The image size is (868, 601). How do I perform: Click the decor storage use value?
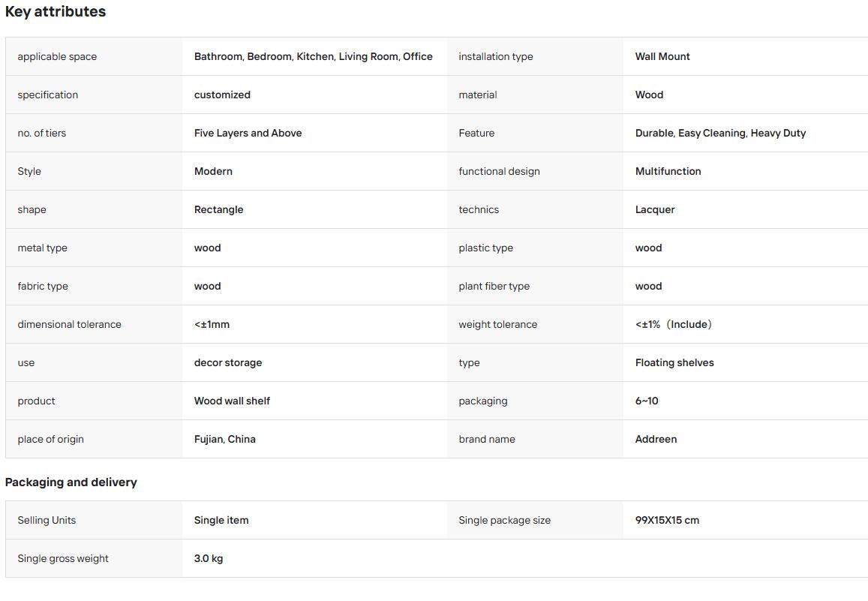(228, 362)
